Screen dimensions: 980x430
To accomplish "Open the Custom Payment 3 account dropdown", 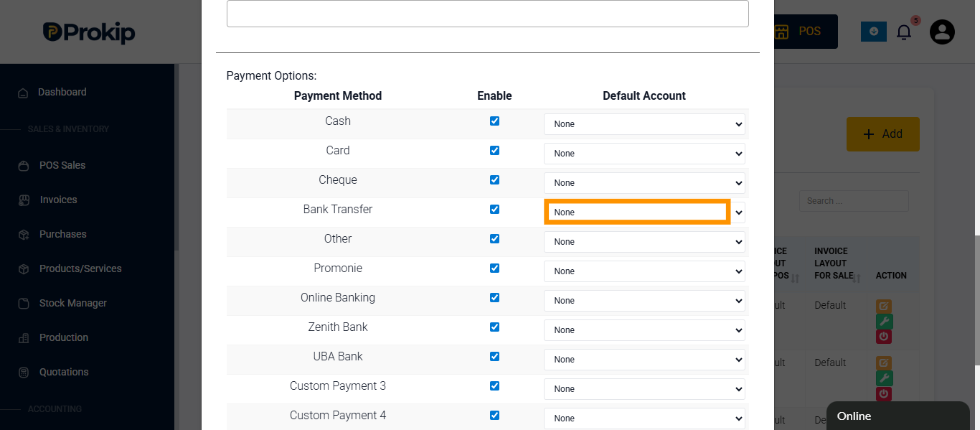I will (644, 389).
